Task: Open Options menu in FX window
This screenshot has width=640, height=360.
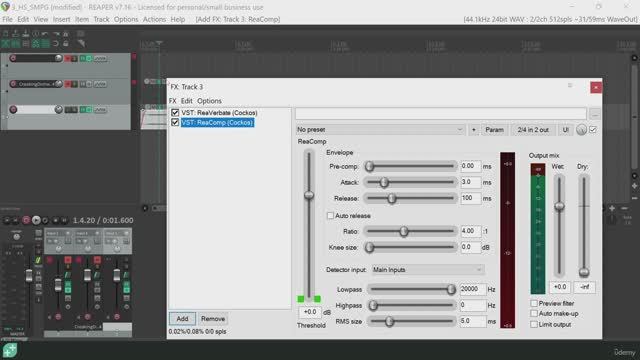Action: (x=209, y=101)
